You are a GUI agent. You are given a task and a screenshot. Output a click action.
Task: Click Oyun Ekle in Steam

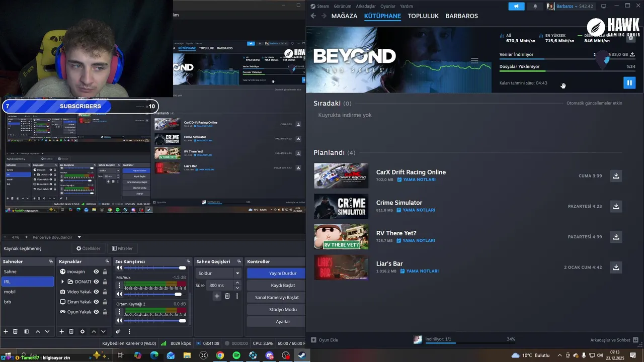(325, 340)
